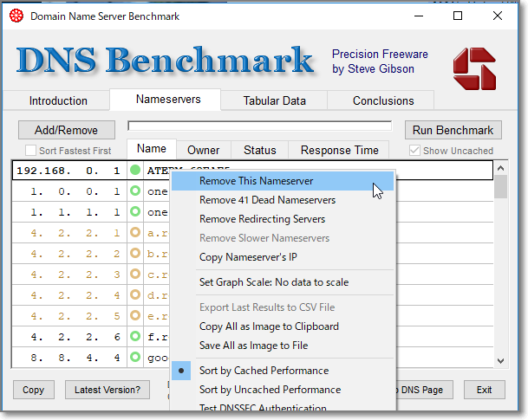This screenshot has height=420, width=528.
Task: Select Sort by Cached Performance option
Action: pyautogui.click(x=264, y=371)
